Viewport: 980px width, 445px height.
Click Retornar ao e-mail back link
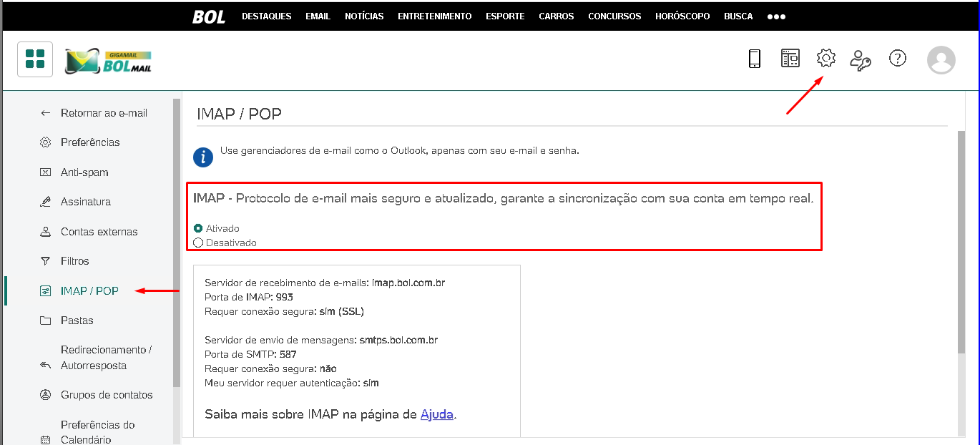[x=104, y=113]
